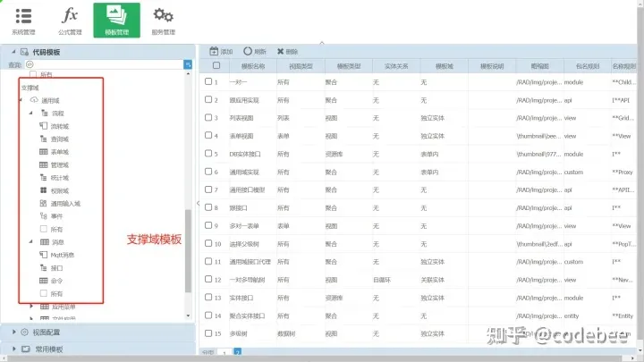Check the checkbox for row 12

click(208, 279)
